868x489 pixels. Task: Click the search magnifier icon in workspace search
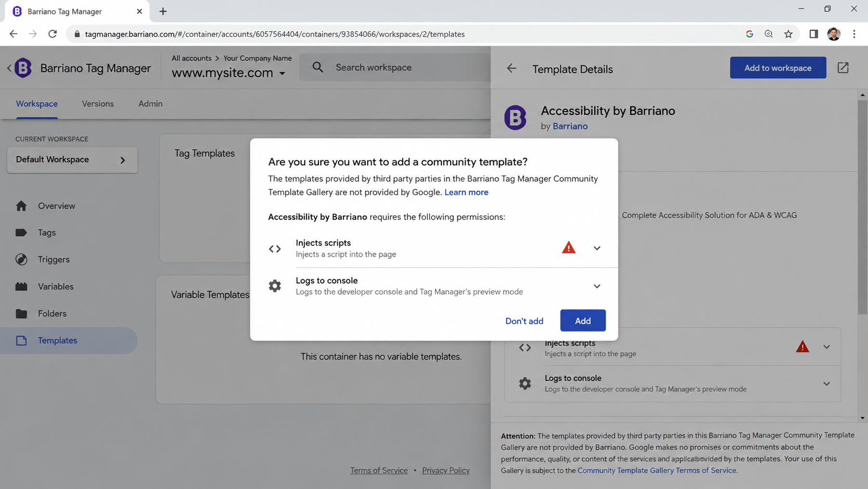click(318, 68)
